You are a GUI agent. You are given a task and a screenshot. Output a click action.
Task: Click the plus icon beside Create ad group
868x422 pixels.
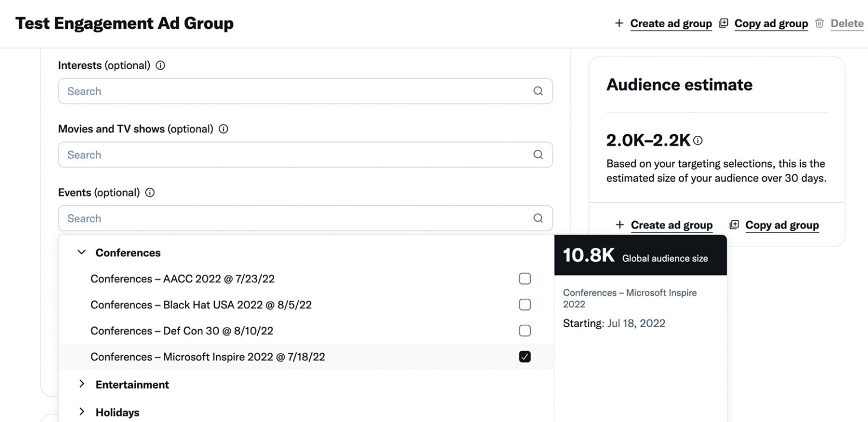(x=620, y=23)
